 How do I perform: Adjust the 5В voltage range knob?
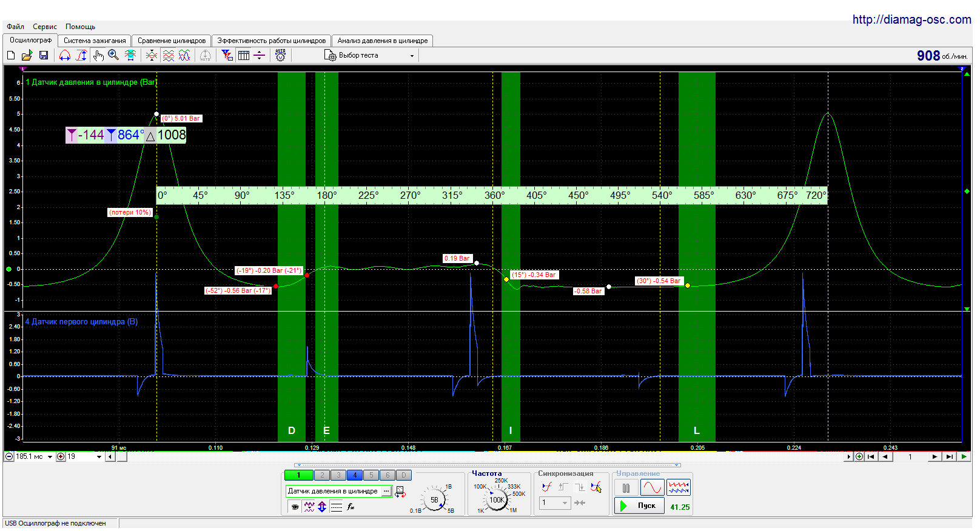pyautogui.click(x=434, y=499)
